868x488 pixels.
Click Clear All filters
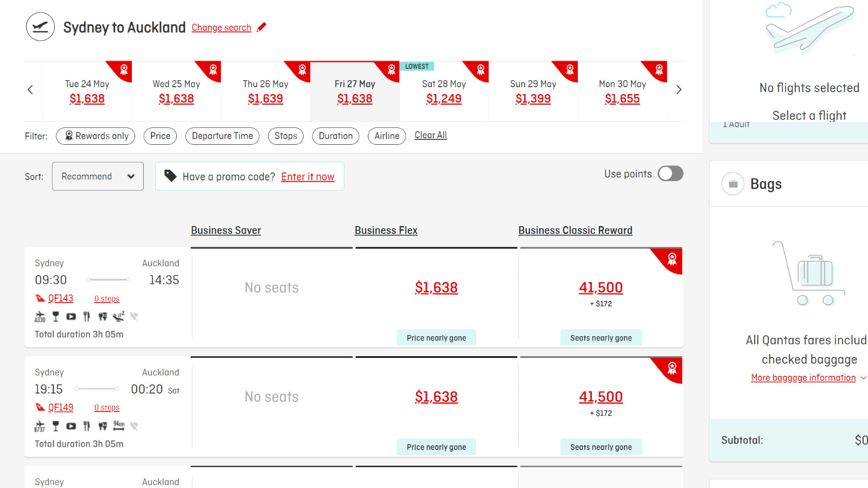pos(431,135)
